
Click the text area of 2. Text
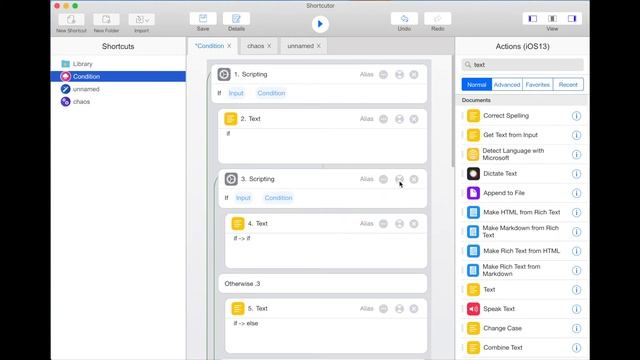point(322,146)
